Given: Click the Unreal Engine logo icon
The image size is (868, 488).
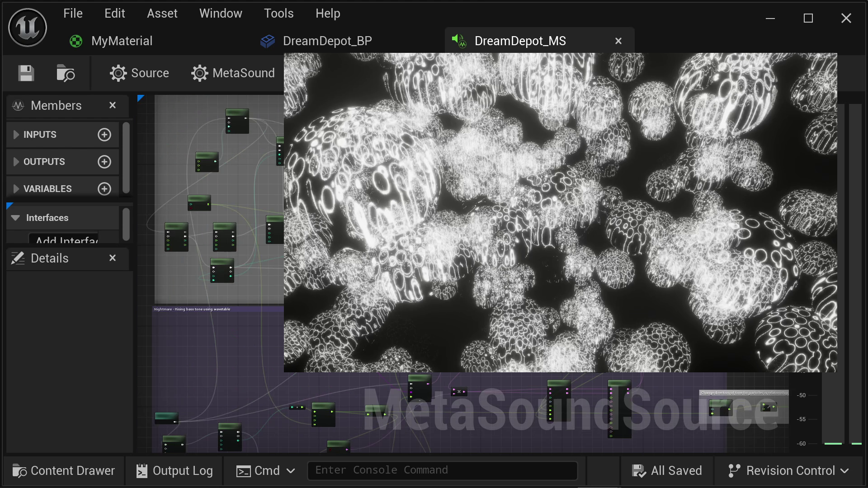Looking at the screenshot, I should (28, 28).
